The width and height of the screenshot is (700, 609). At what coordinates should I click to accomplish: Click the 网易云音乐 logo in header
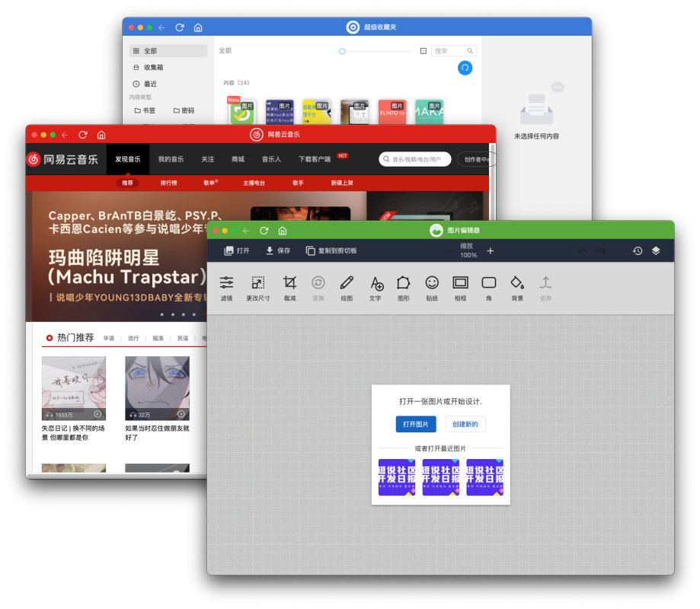click(62, 159)
